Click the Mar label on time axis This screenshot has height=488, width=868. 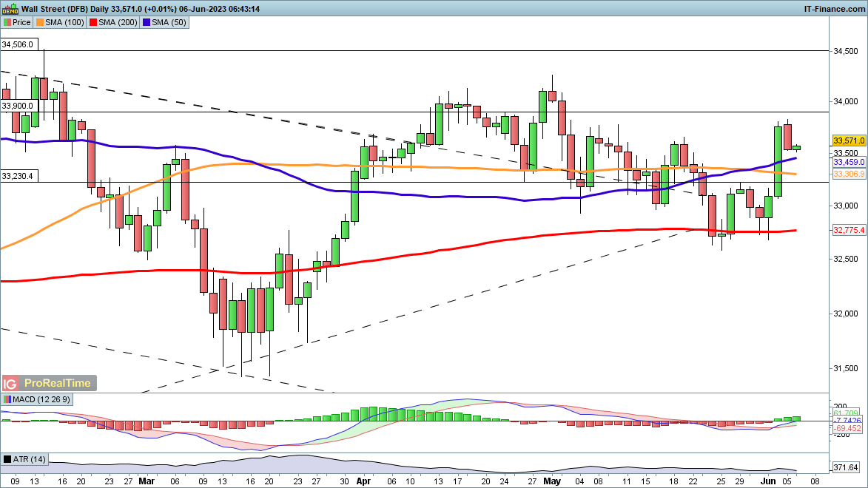click(x=147, y=482)
